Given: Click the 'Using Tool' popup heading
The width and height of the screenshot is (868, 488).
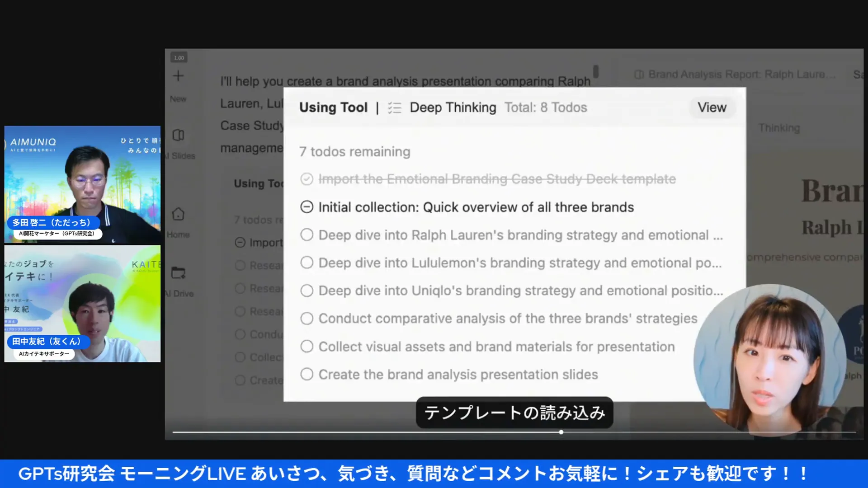Looking at the screenshot, I should [x=333, y=108].
